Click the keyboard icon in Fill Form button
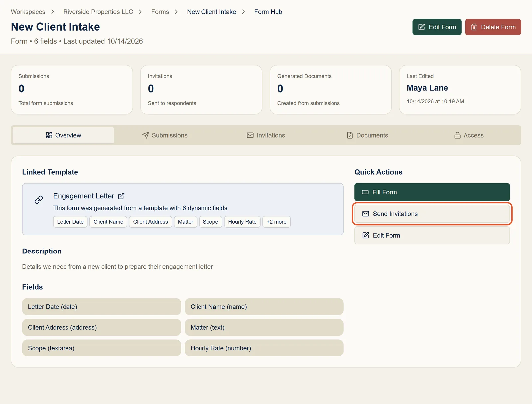The height and width of the screenshot is (404, 532). coord(365,192)
